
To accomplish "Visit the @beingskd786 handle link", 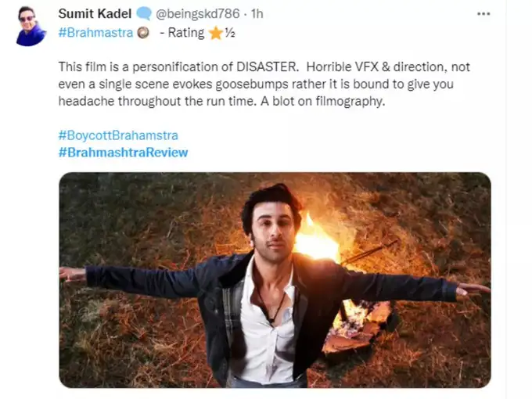I will pos(197,14).
